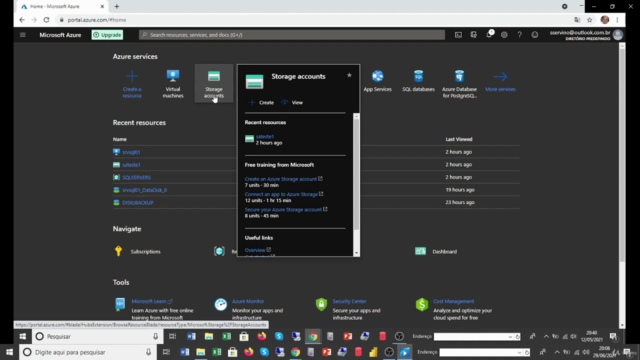This screenshot has width=640, height=360.
Task: Open the directory and subscription filter icon
Action: pyautogui.click(x=473, y=35)
